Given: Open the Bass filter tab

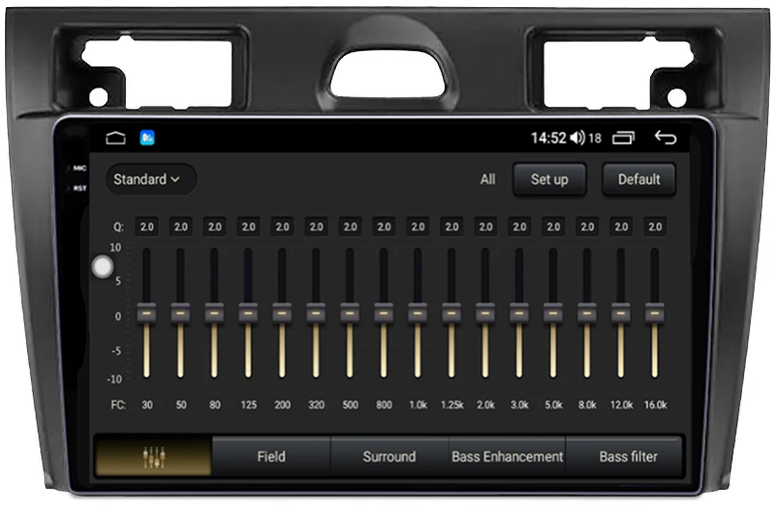Looking at the screenshot, I should pos(624,456).
